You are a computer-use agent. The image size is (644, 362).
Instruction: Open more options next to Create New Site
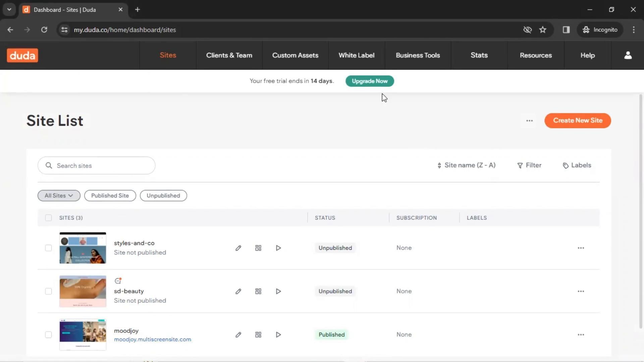click(529, 121)
